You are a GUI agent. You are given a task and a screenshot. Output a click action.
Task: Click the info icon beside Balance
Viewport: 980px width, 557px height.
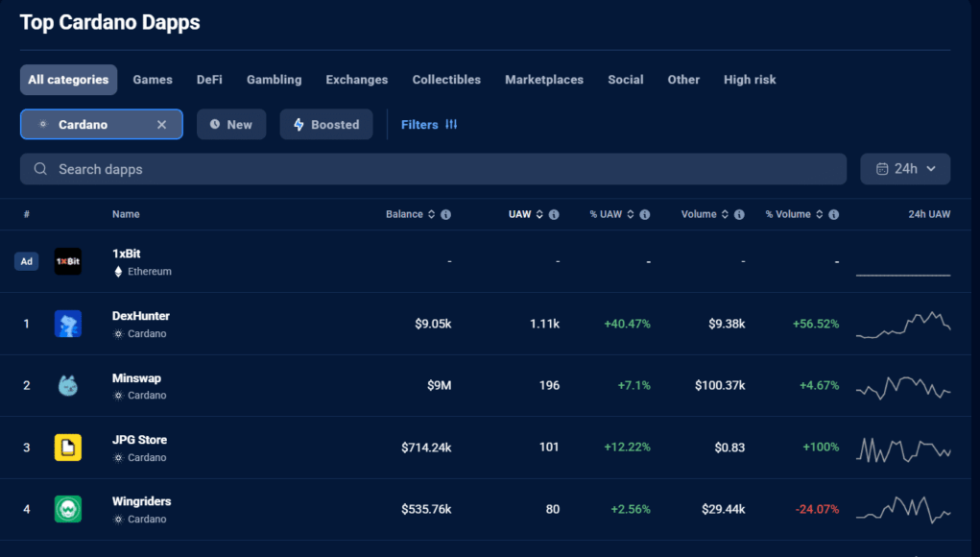[x=445, y=214]
